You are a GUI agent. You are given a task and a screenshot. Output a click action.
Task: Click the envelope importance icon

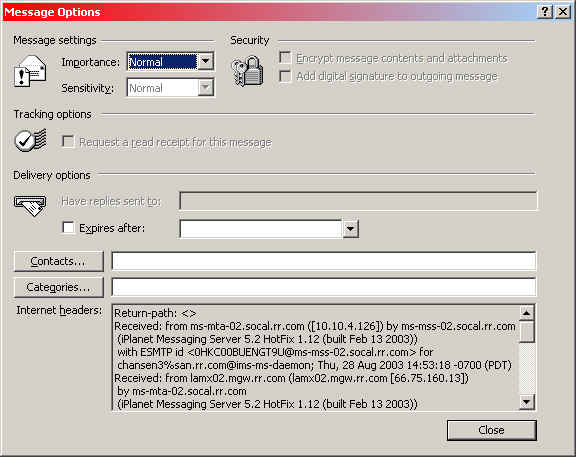coord(30,71)
